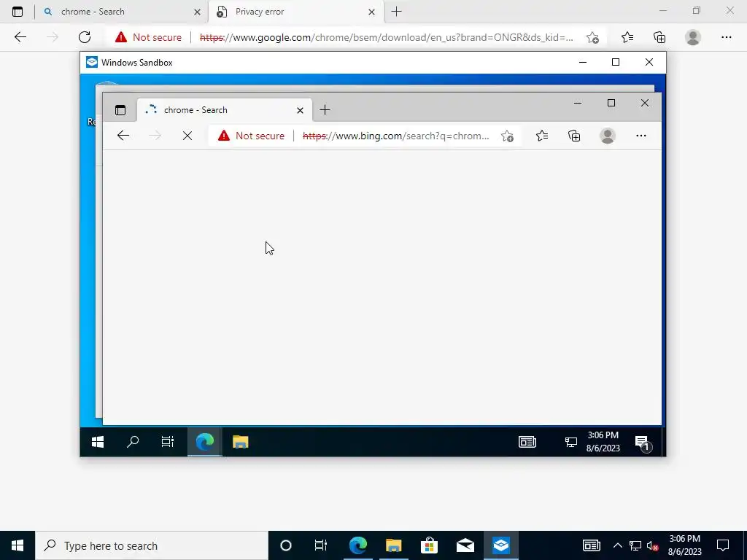Click the outer Edge Back arrow
747x560 pixels.
coord(20,37)
